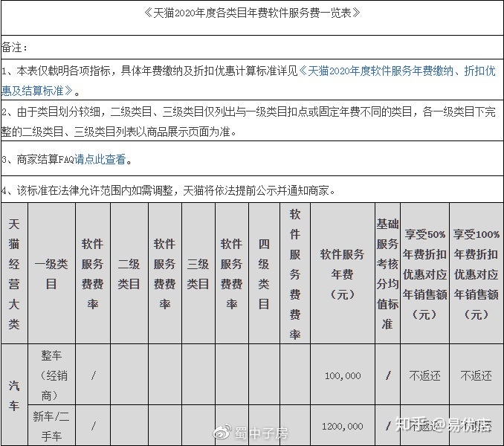Screen dimensions: 504x446
Task: Select note 4 about 该标准在法律允许范围内如需调整
Action: [x=169, y=191]
